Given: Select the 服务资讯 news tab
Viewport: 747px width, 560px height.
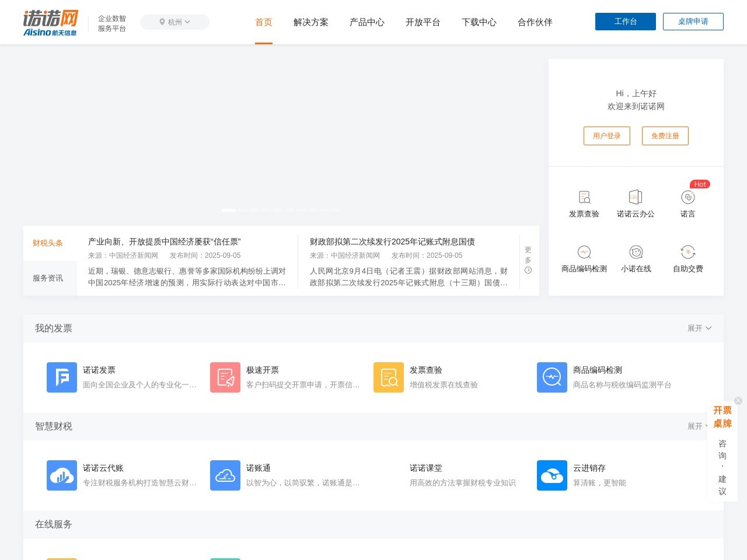Looking at the screenshot, I should click(x=50, y=278).
